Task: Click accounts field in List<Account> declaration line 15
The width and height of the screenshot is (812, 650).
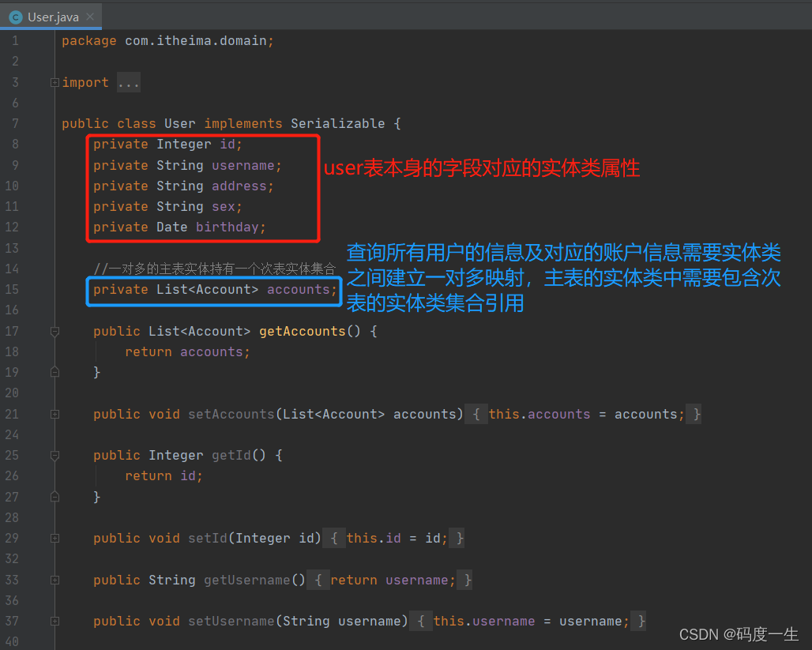Action: [x=299, y=290]
